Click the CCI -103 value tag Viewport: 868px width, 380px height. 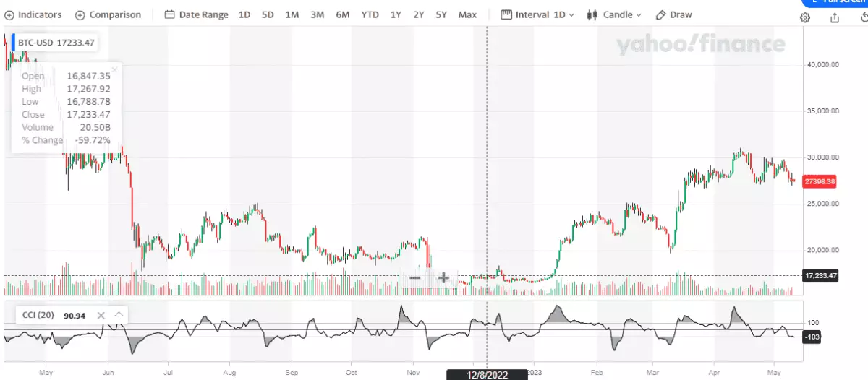pyautogui.click(x=813, y=337)
